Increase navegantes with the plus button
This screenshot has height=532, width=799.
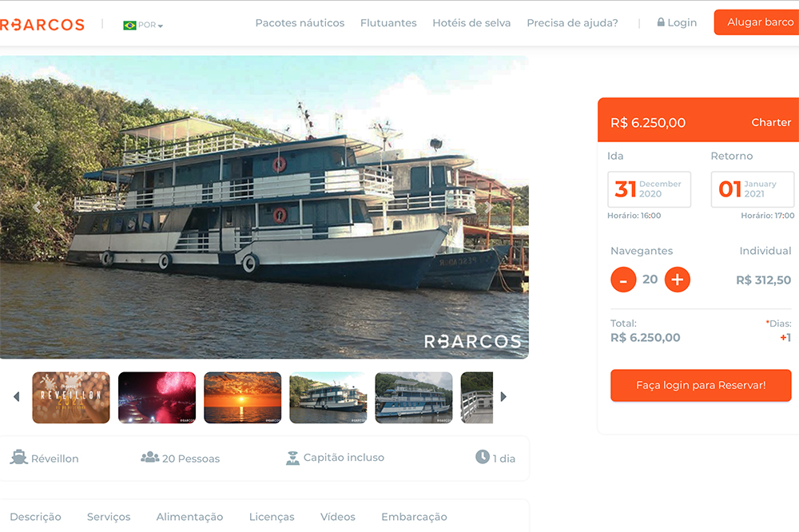678,280
